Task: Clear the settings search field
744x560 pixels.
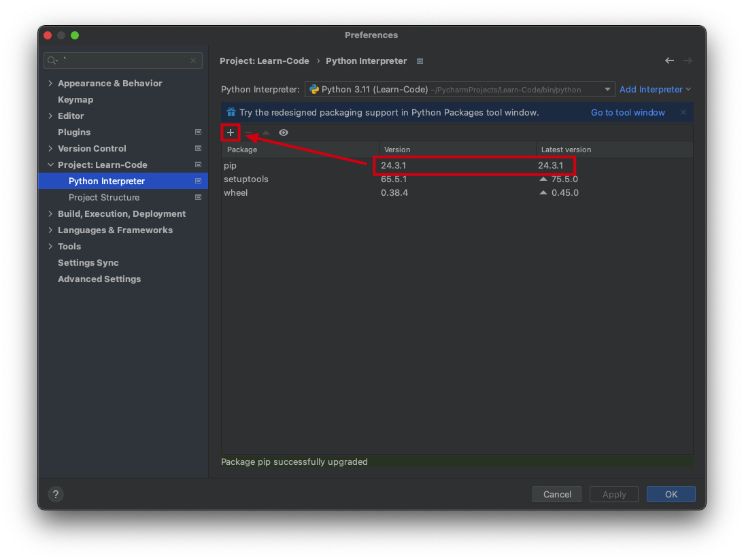Action: pos(193,60)
